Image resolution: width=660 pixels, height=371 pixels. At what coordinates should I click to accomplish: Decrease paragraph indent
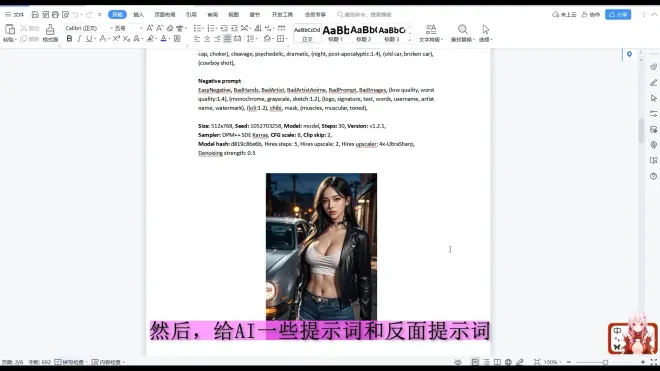[x=224, y=28]
